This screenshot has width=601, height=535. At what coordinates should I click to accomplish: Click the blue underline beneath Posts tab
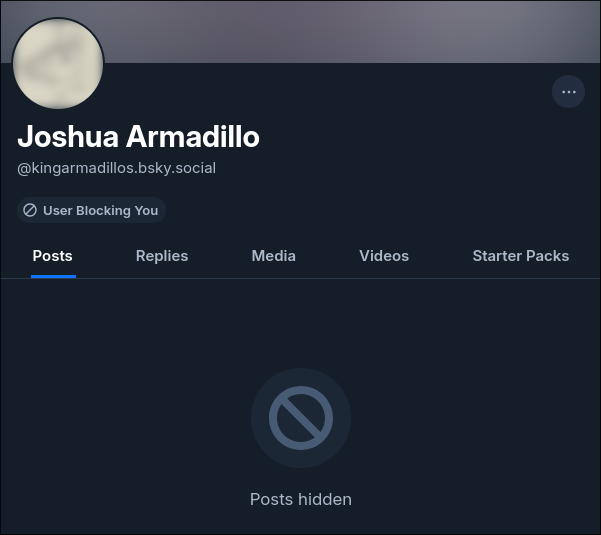53,276
